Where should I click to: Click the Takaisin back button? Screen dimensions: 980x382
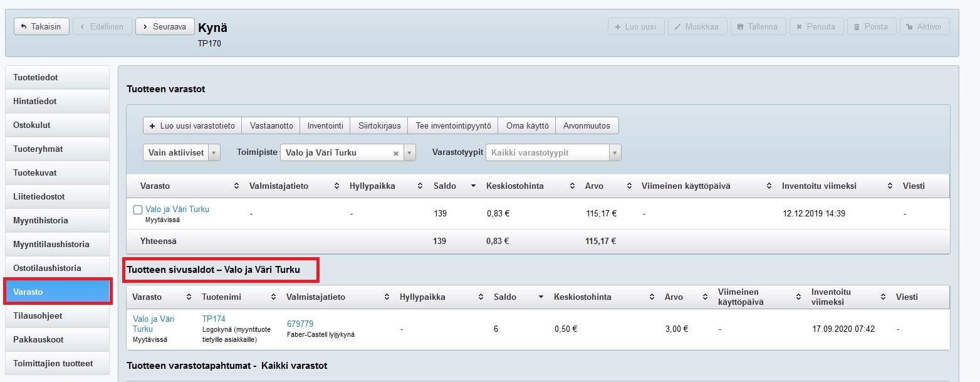click(41, 26)
